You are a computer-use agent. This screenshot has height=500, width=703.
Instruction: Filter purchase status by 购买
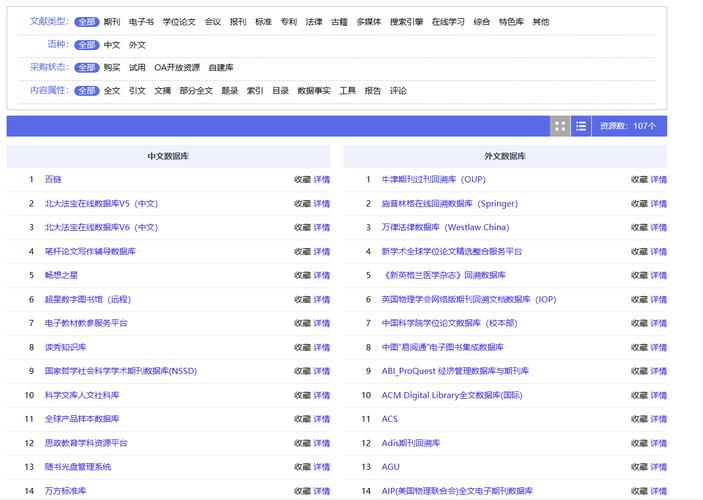tap(112, 68)
